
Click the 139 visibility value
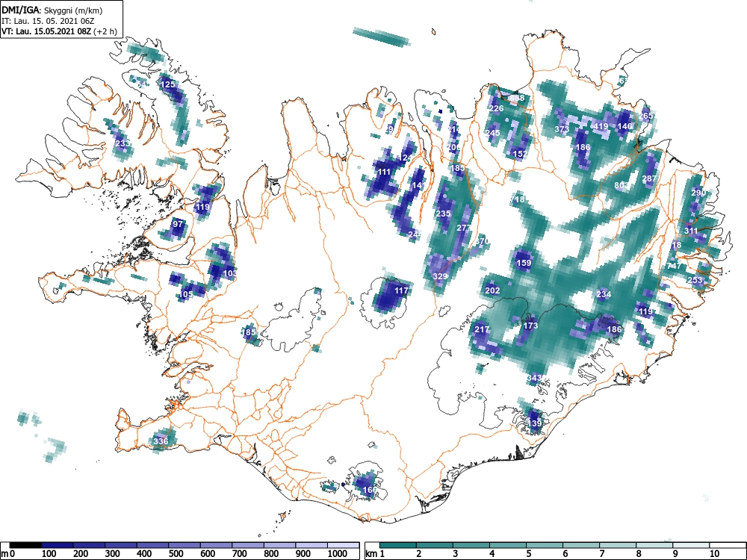pyautogui.click(x=535, y=423)
